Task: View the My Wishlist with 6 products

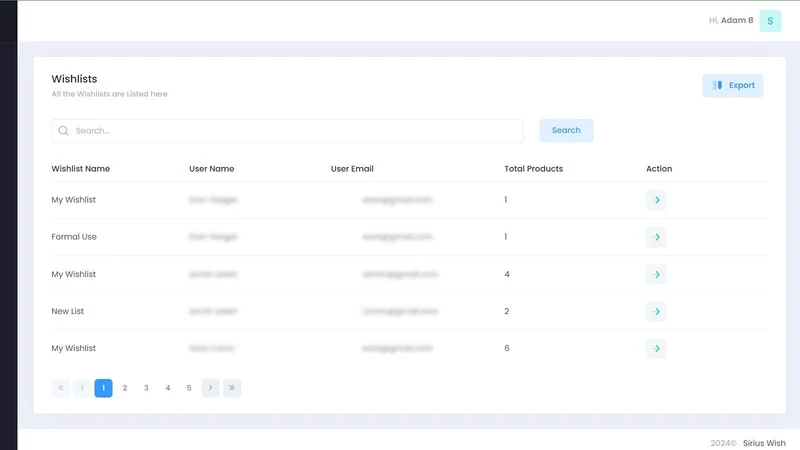Action: pos(656,348)
